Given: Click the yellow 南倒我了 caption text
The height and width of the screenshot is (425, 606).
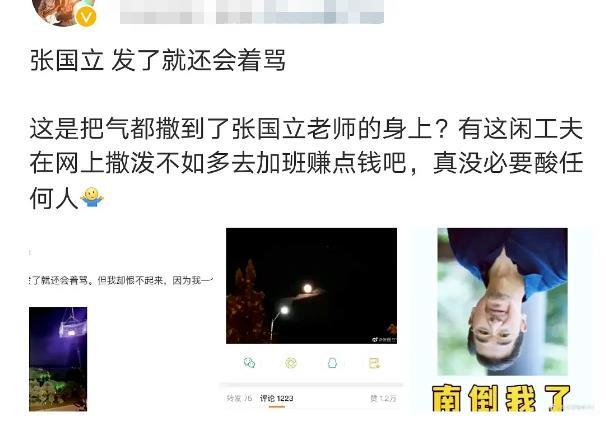Looking at the screenshot, I should pyautogui.click(x=501, y=398).
